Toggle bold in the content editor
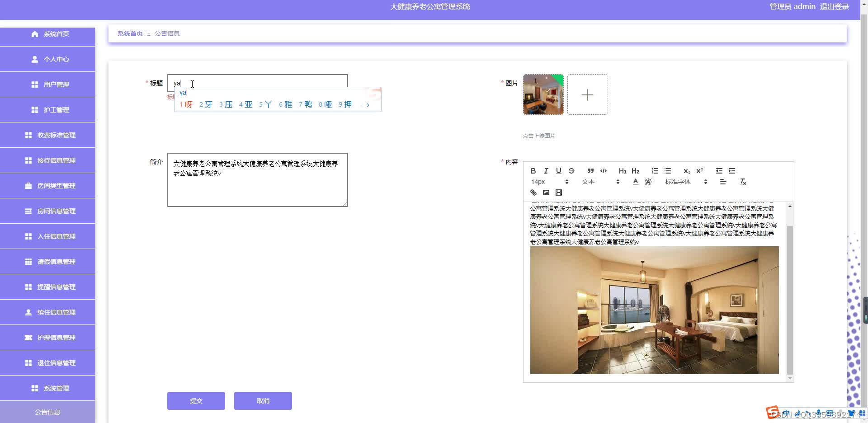 coord(533,171)
